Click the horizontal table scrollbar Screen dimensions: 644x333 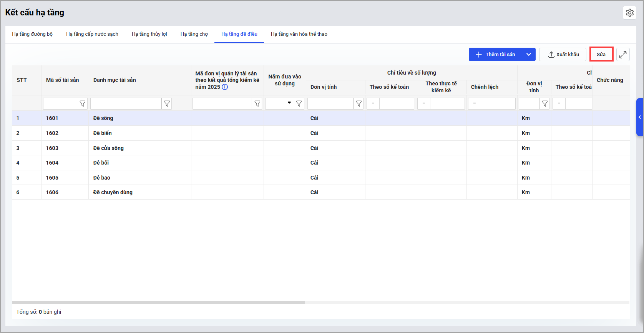[x=158, y=303]
